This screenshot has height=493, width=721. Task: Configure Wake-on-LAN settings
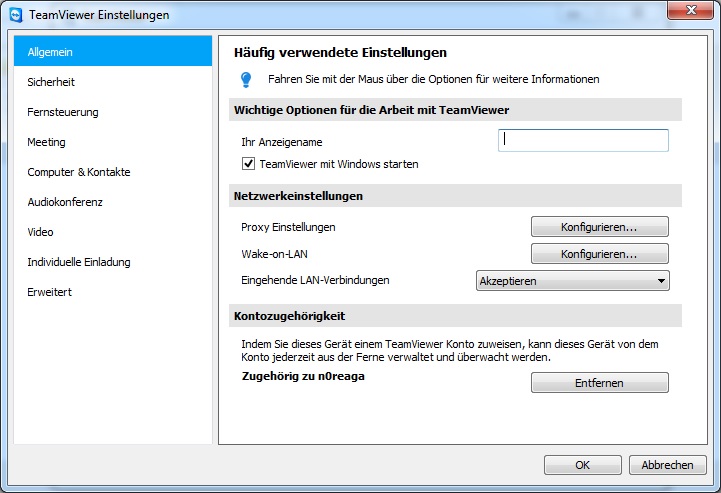[600, 254]
